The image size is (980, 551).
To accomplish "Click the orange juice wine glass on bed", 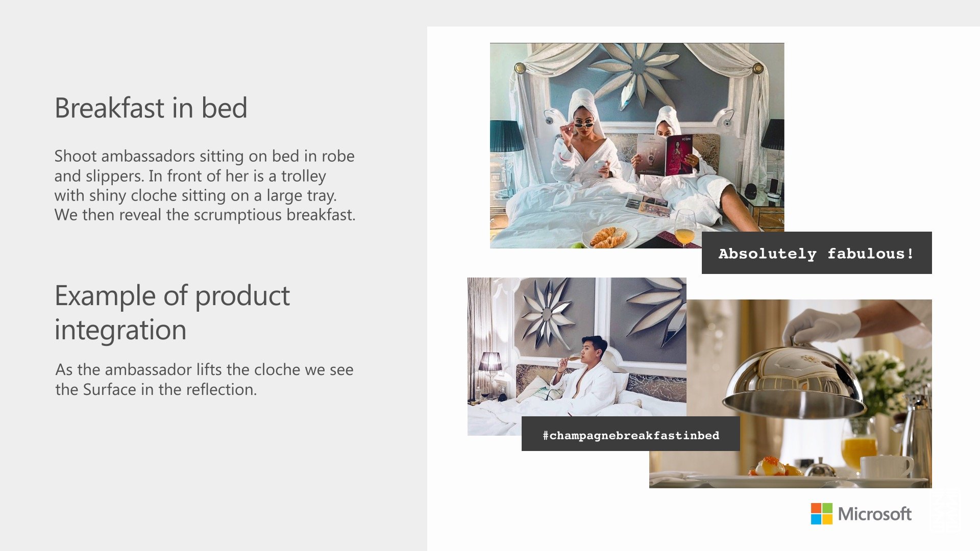I will click(684, 228).
